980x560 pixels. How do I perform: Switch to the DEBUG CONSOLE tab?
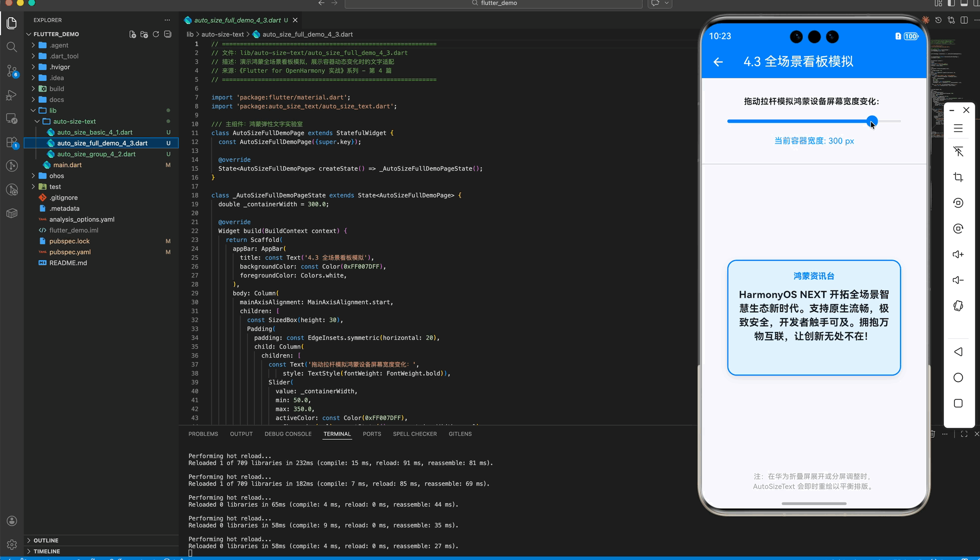click(x=288, y=434)
